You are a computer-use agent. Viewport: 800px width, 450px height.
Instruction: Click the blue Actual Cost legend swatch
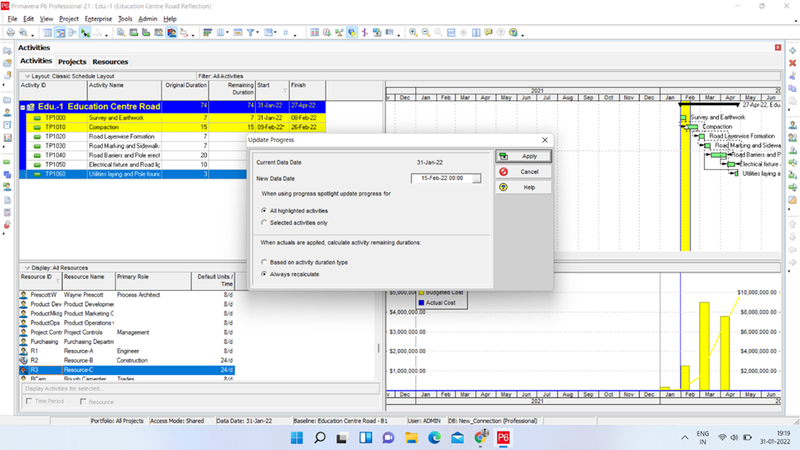coord(421,303)
